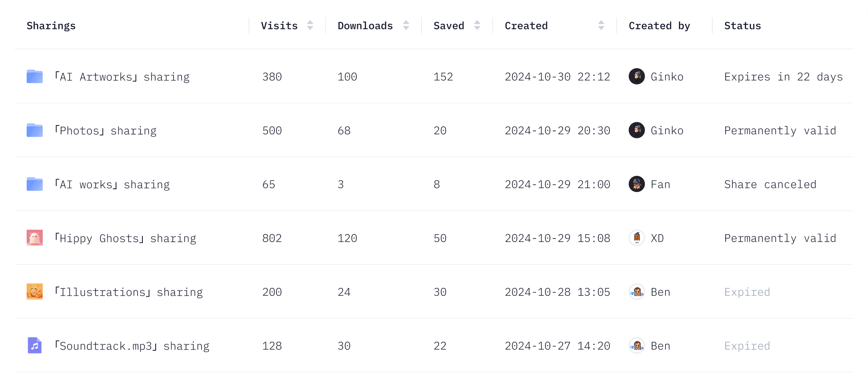Open the Hippy Ghosts pink thumbnail
This screenshot has height=389, width=868.
34,238
